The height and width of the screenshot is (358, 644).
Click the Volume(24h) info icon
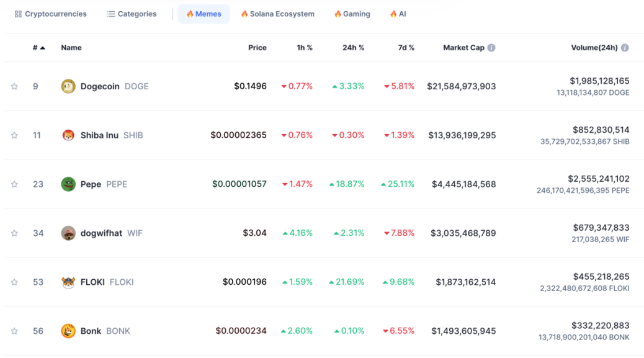625,48
